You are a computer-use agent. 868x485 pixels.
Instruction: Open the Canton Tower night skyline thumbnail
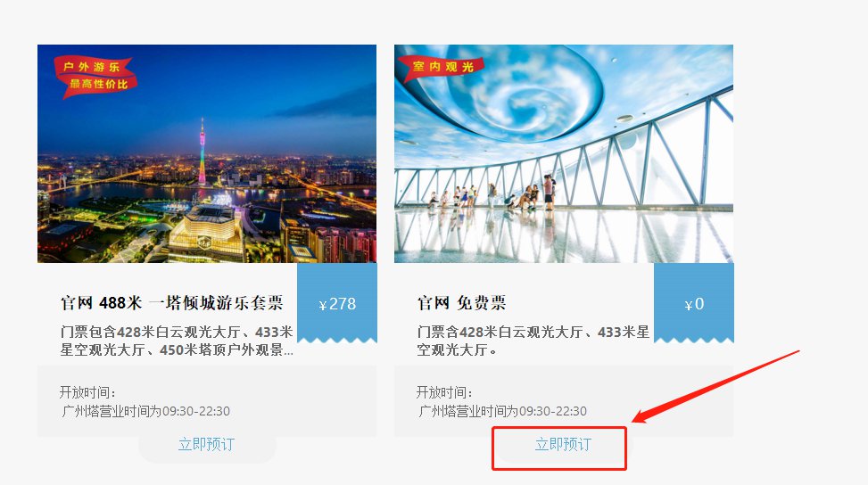207,153
